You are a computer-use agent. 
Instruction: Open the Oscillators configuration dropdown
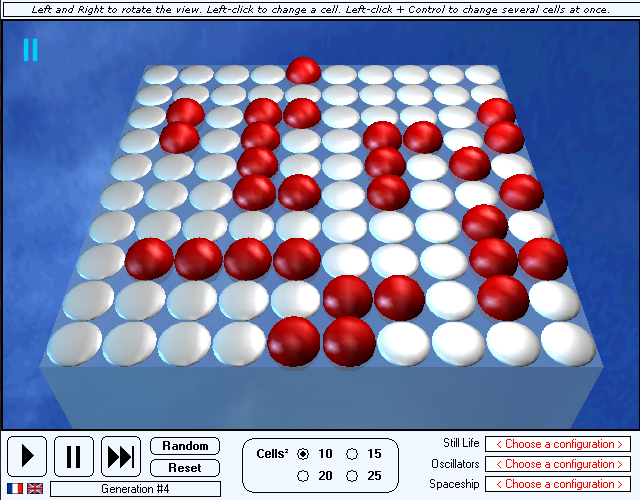coord(558,464)
